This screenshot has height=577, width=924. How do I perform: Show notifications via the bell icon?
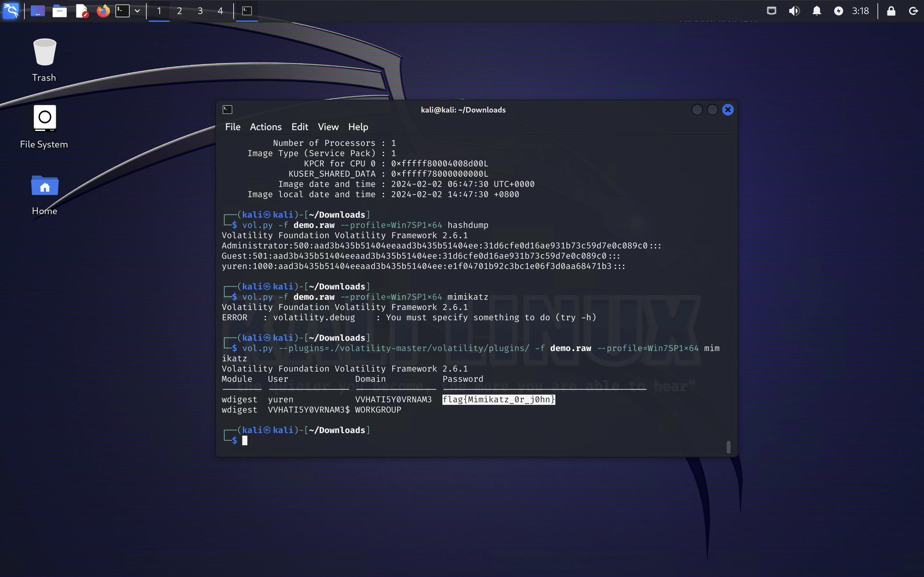[x=816, y=11]
